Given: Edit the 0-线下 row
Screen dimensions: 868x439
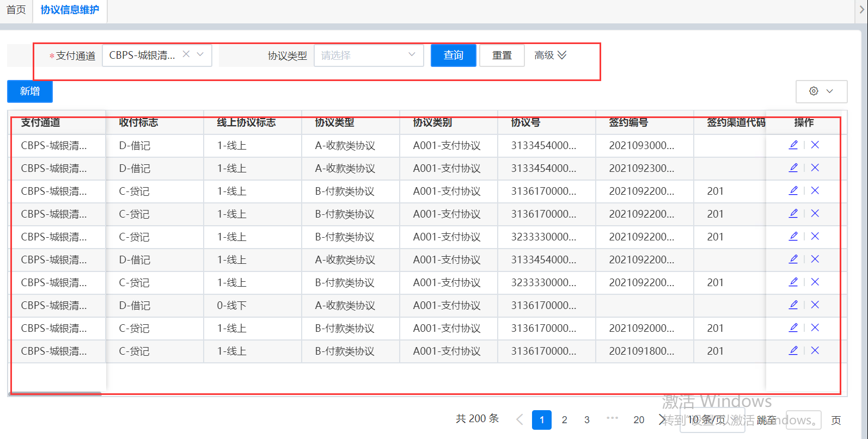Looking at the screenshot, I should pos(793,305).
